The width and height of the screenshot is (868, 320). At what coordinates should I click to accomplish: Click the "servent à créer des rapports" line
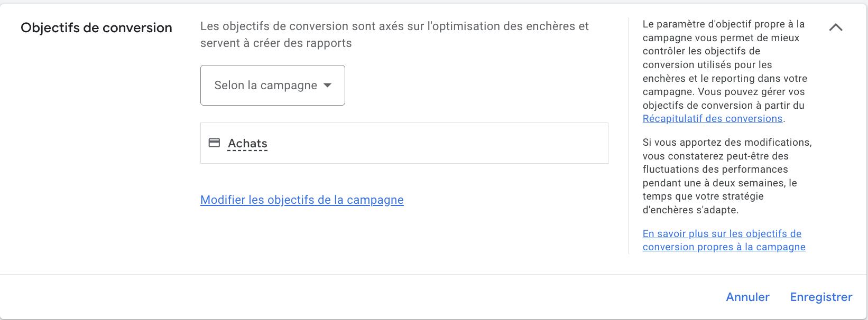click(x=275, y=43)
